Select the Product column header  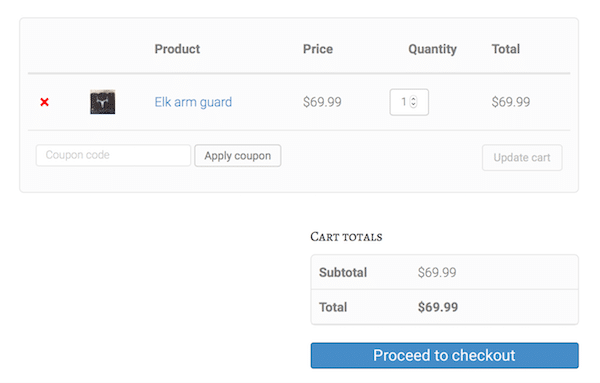177,49
